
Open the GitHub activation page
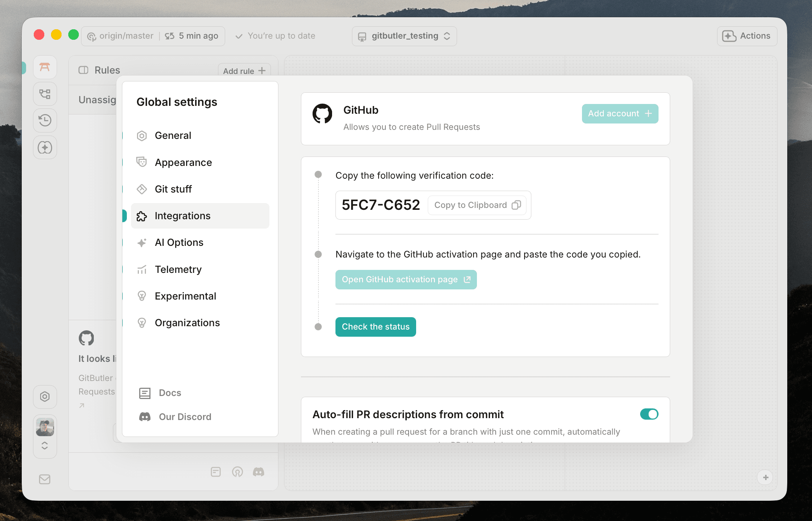[x=406, y=279]
